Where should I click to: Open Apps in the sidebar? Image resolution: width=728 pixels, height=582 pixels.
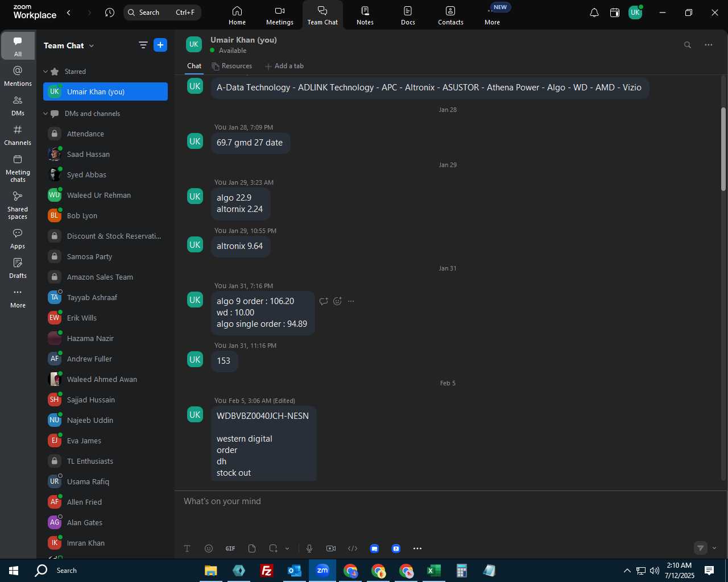click(x=18, y=239)
